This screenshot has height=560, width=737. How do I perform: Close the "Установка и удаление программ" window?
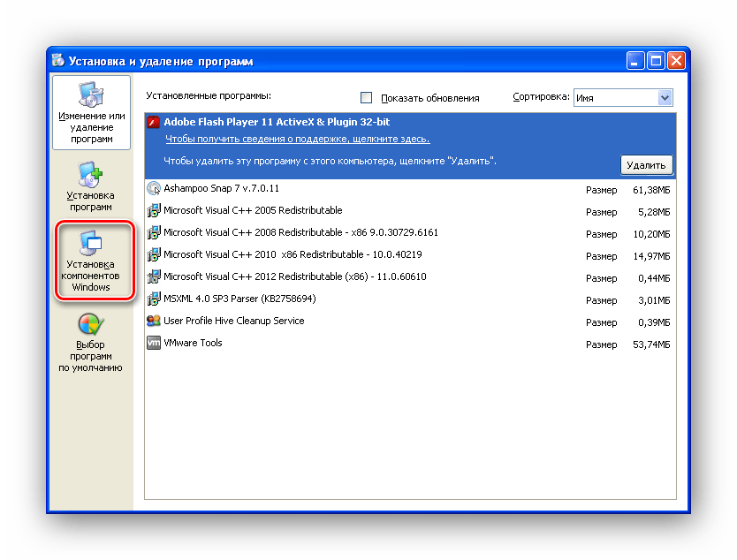coord(676,61)
